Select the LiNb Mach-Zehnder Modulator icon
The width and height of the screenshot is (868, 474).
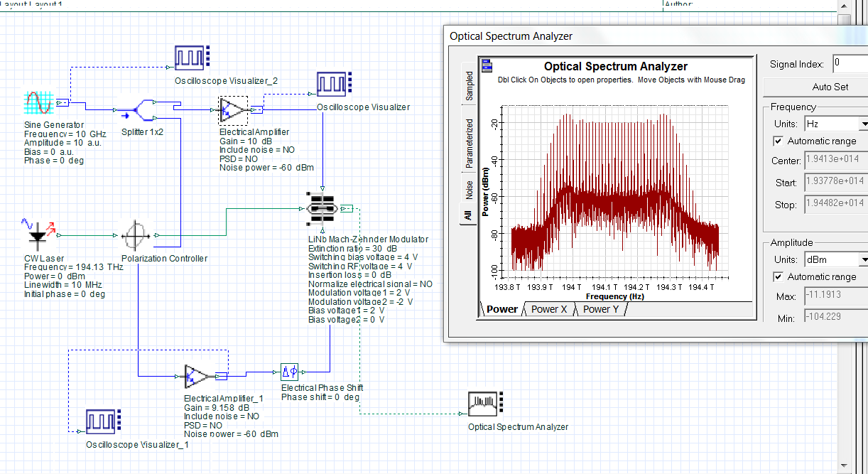pos(323,208)
